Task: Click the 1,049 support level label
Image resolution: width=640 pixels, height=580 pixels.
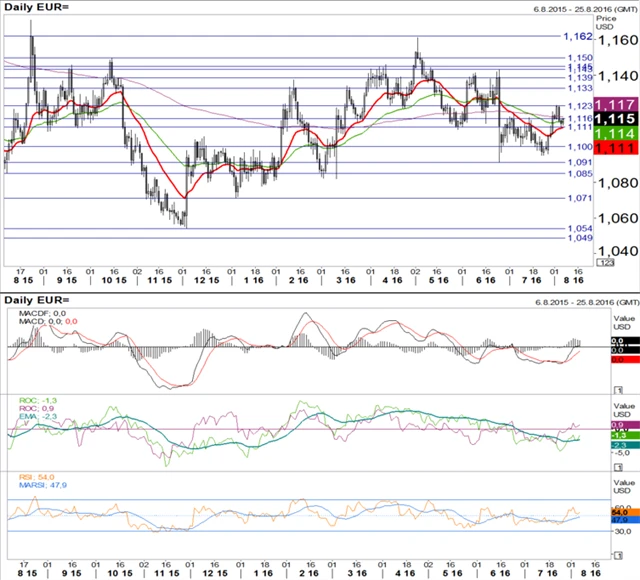Action: (578, 238)
